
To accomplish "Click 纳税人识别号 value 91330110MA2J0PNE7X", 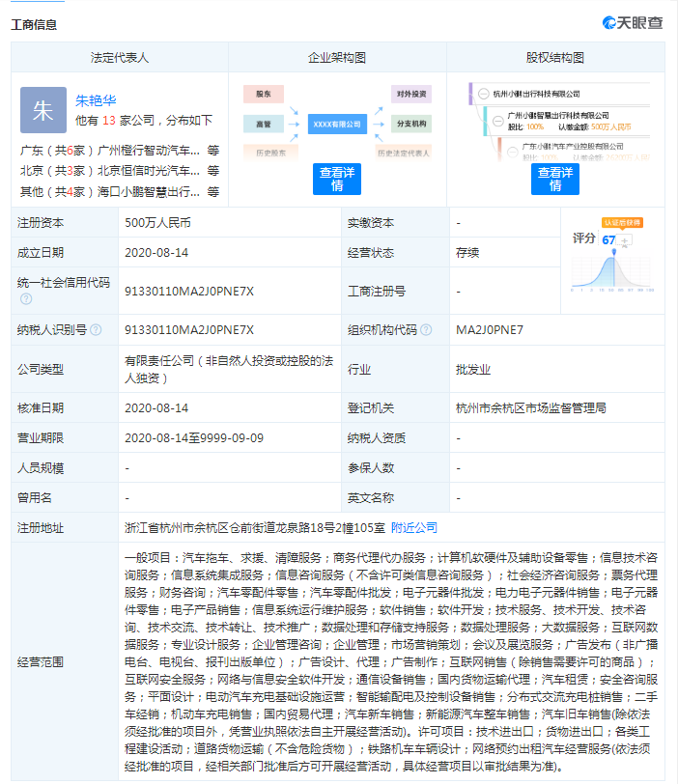I will coord(189,330).
